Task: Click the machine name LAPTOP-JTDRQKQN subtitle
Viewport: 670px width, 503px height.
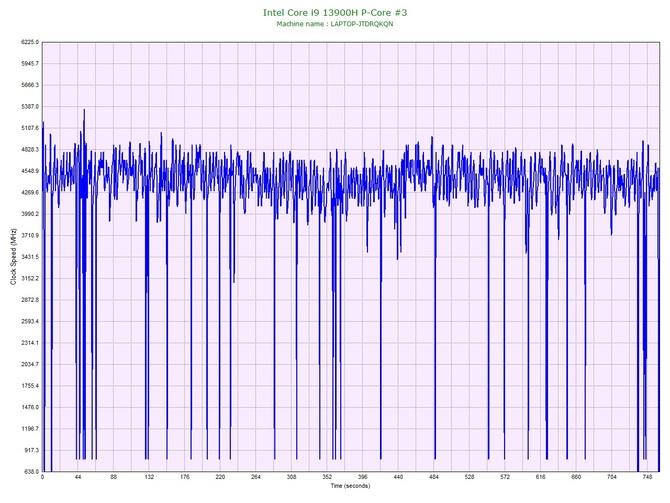Action: coord(335,24)
